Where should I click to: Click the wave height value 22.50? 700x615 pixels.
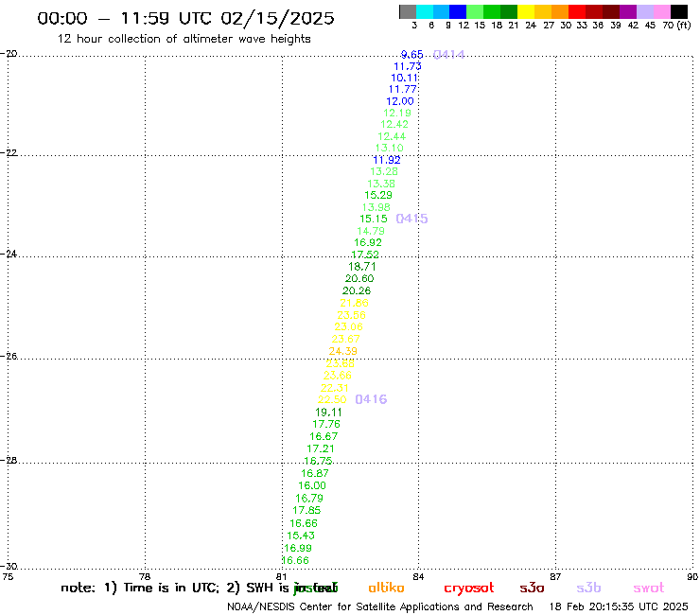click(x=332, y=399)
